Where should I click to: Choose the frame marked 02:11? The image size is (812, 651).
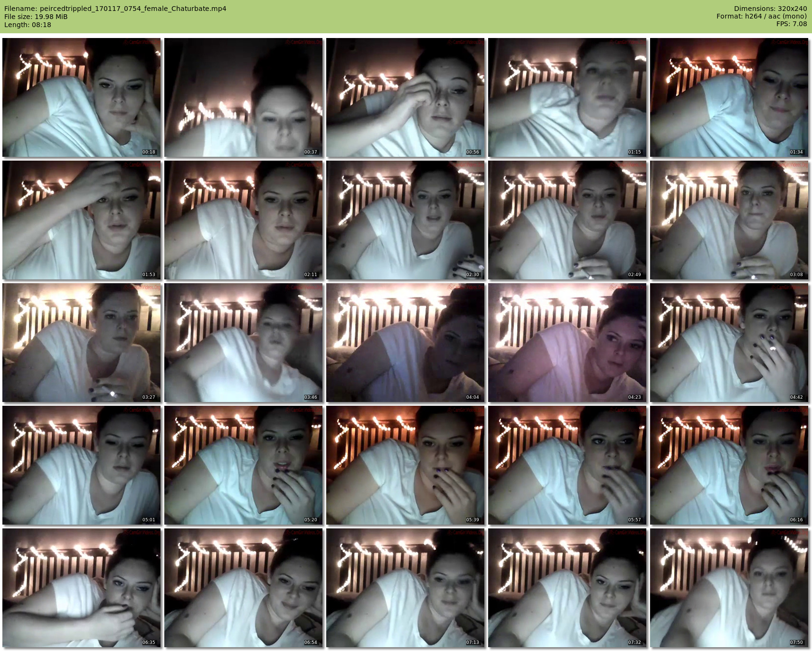click(244, 220)
